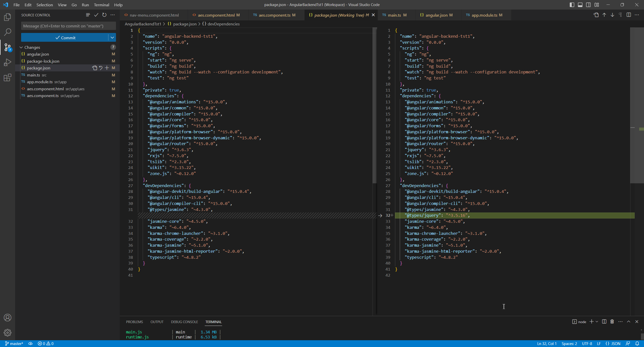Open Run and Debug view
The width and height of the screenshot is (644, 347).
tap(8, 62)
